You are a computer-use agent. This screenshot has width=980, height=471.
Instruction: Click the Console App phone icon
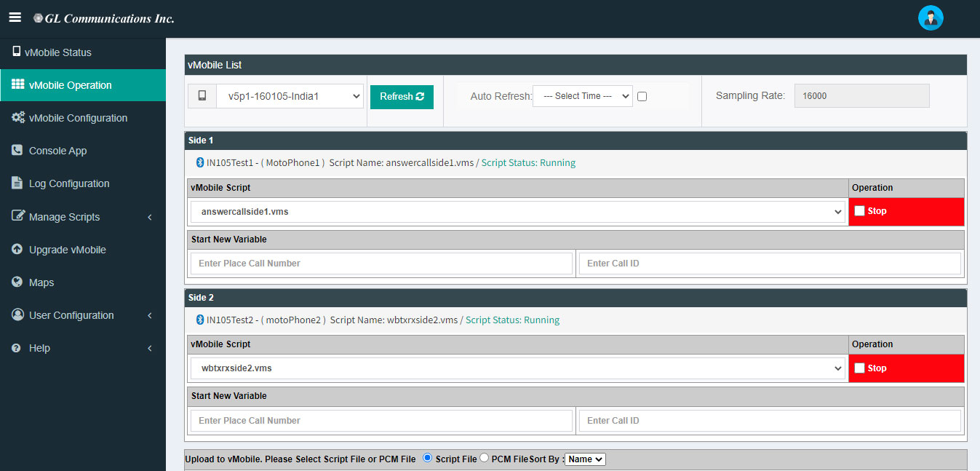pyautogui.click(x=17, y=150)
